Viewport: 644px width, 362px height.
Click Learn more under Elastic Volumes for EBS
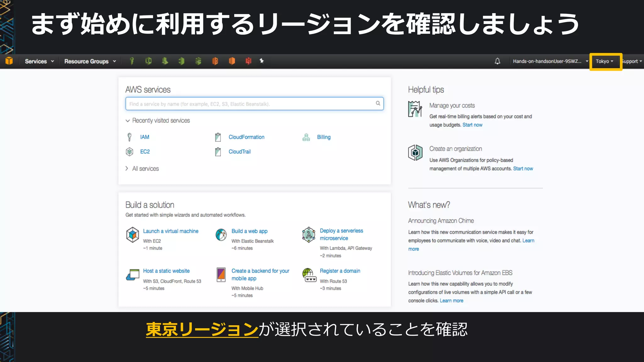[451, 301]
